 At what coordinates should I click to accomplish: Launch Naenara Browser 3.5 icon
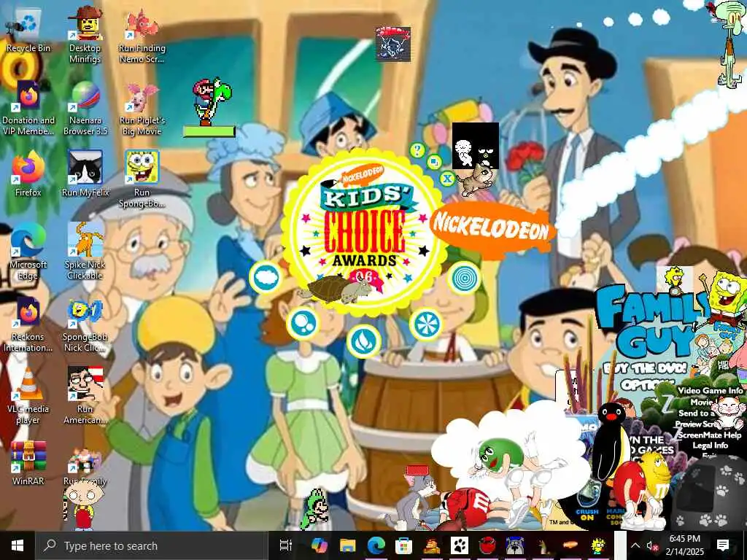[85, 108]
